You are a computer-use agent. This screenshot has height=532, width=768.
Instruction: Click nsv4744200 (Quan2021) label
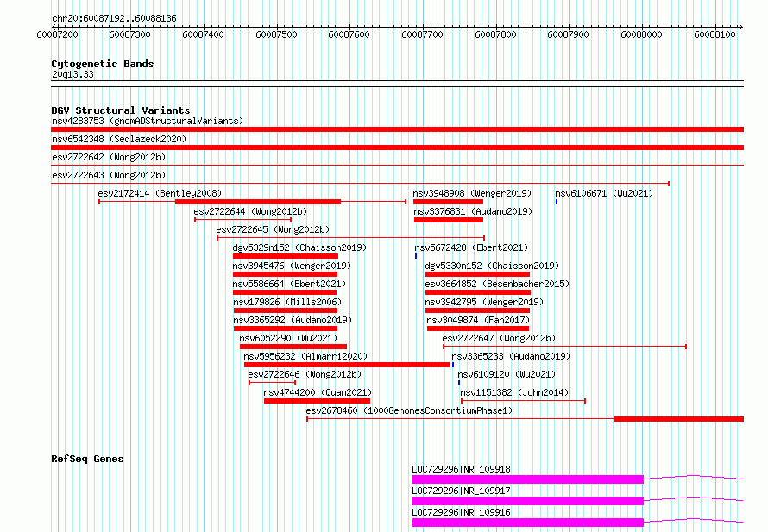pyautogui.click(x=318, y=392)
